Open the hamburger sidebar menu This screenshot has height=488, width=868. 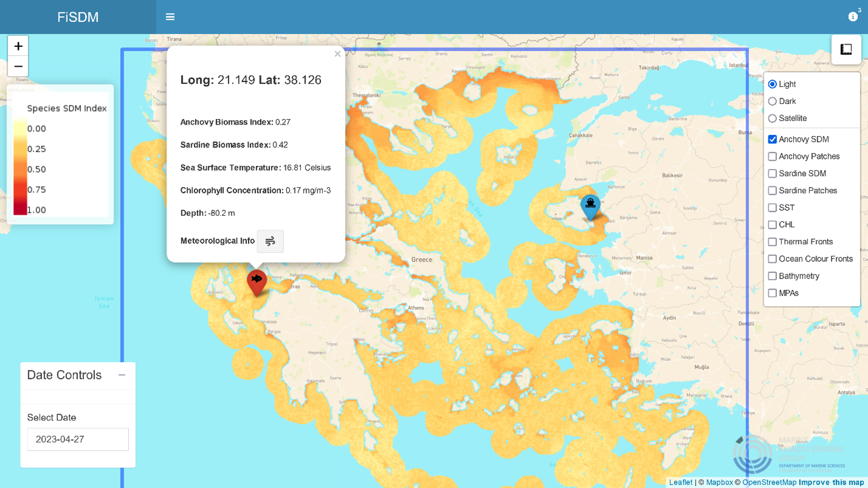click(x=170, y=17)
